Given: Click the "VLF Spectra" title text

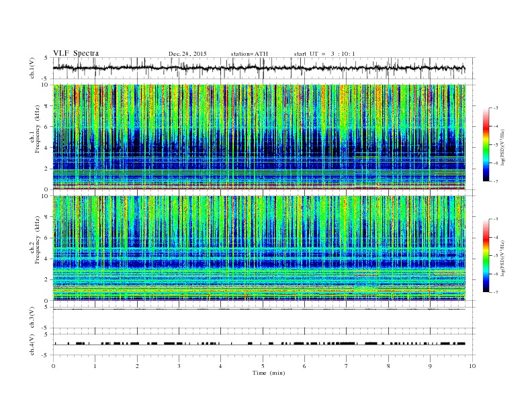Looking at the screenshot, I should pos(76,53).
